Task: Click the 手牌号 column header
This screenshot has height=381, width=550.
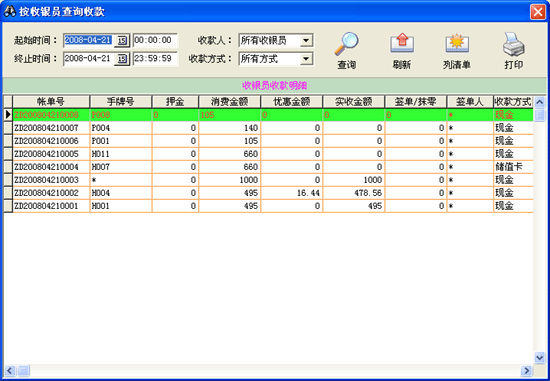Action: click(121, 102)
